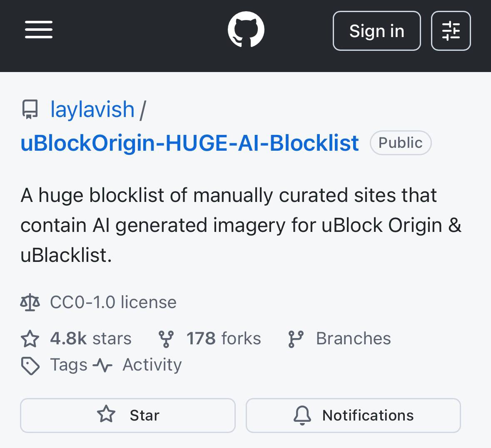Image resolution: width=491 pixels, height=448 pixels.
Task: Click the license balance-scale icon
Action: (x=30, y=302)
